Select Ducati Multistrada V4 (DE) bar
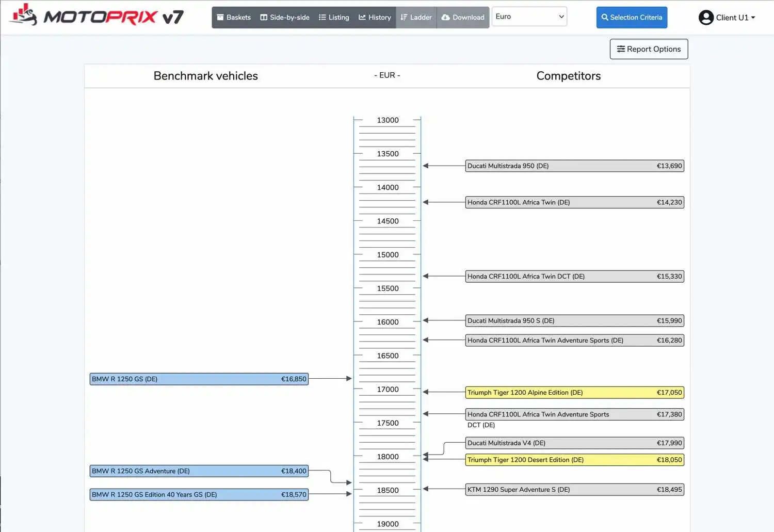Image resolution: width=774 pixels, height=532 pixels. [575, 443]
